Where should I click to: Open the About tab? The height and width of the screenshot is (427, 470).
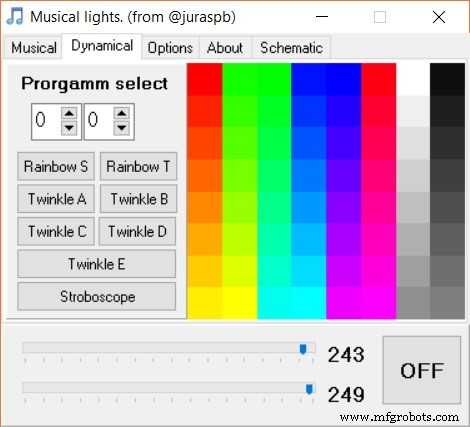click(x=225, y=48)
